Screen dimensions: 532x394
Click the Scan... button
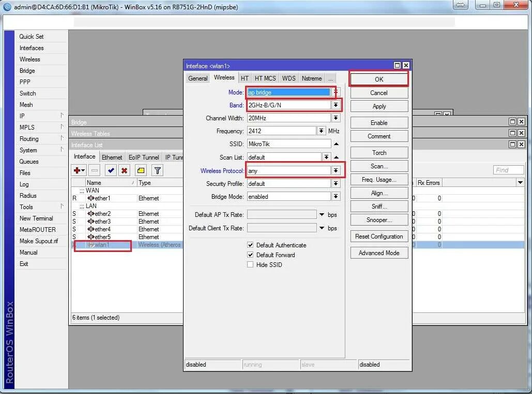click(379, 166)
